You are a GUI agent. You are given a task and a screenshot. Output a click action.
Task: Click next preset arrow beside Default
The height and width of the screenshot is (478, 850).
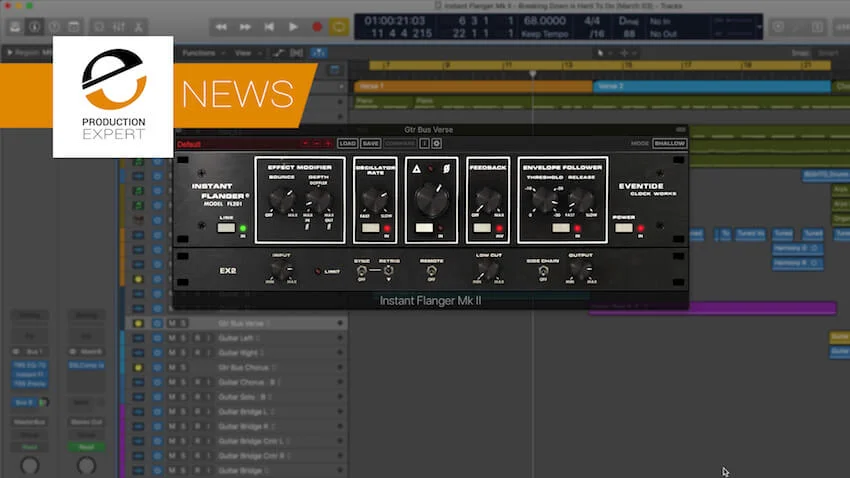coord(327,144)
